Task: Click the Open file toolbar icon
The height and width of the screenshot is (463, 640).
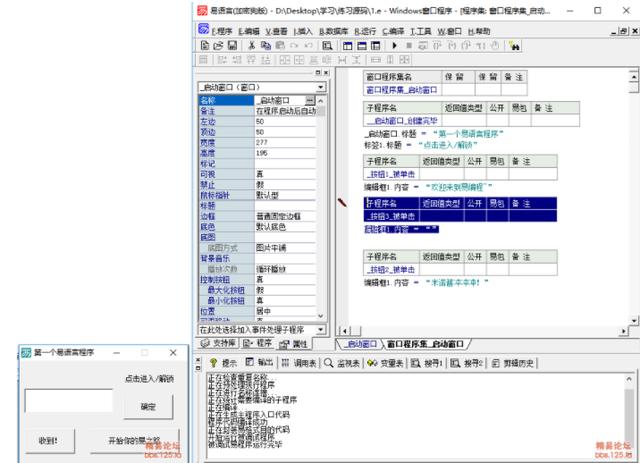Action: (x=216, y=46)
